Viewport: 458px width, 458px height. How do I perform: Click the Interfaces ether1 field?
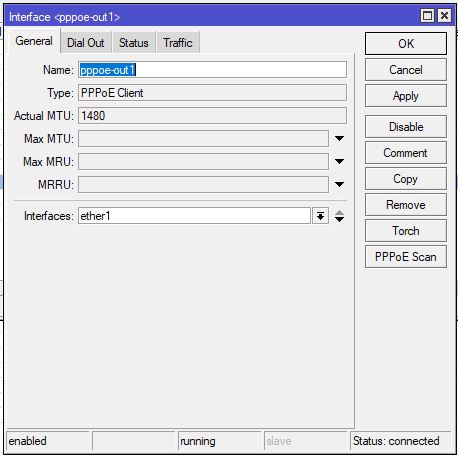(194, 216)
